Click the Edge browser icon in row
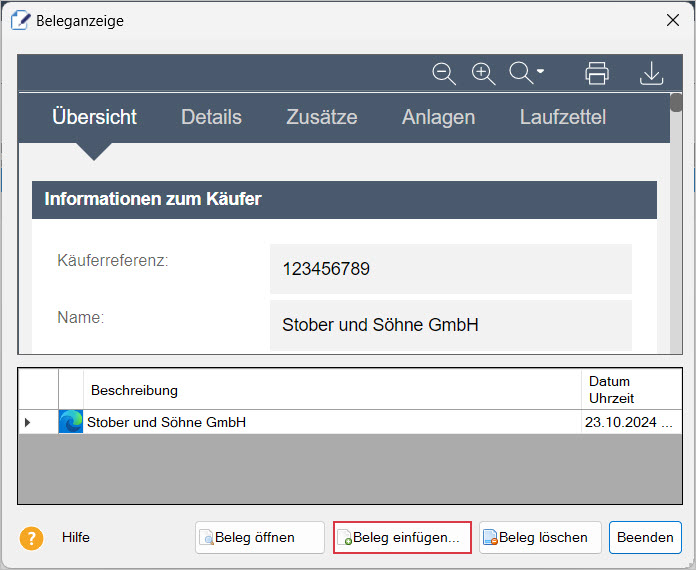696x570 pixels. (71, 422)
